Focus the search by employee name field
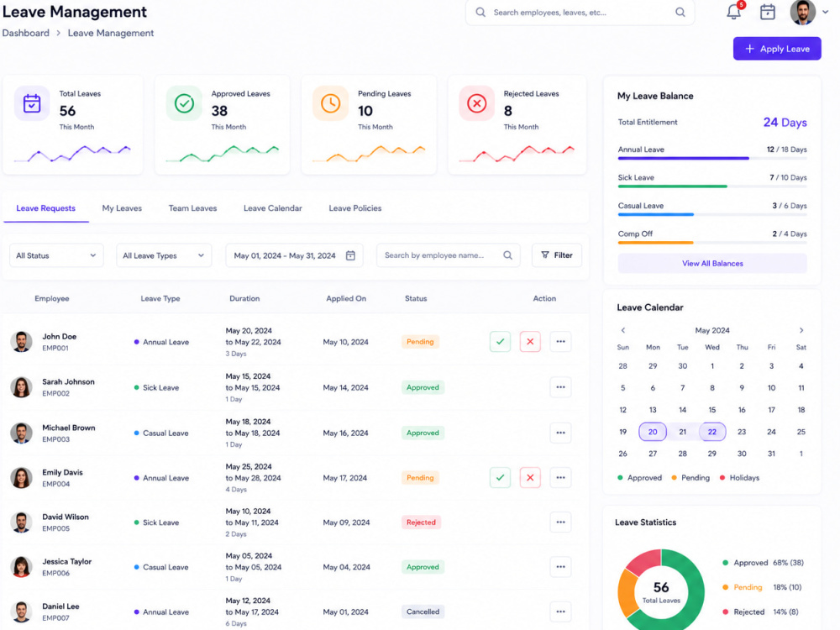The height and width of the screenshot is (630, 840). coord(448,255)
